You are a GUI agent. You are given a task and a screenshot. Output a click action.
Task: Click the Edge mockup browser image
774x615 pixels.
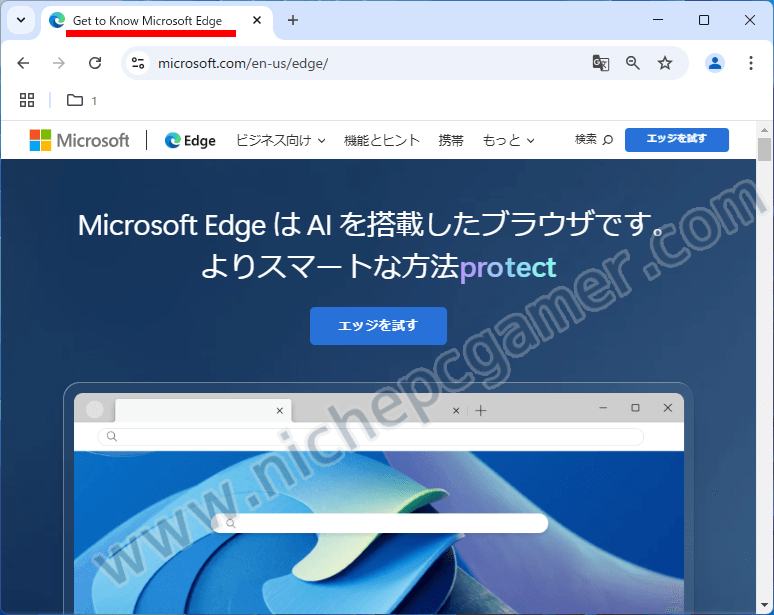click(x=379, y=499)
